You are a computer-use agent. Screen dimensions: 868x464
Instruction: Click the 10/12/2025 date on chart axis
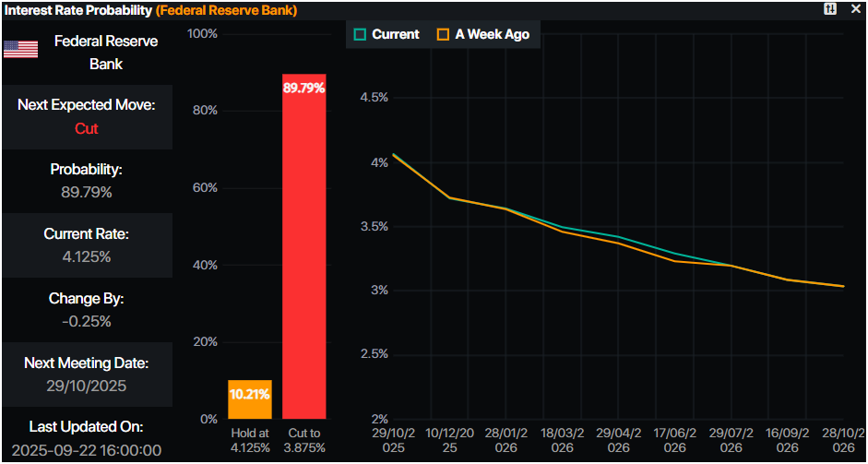coord(449,440)
